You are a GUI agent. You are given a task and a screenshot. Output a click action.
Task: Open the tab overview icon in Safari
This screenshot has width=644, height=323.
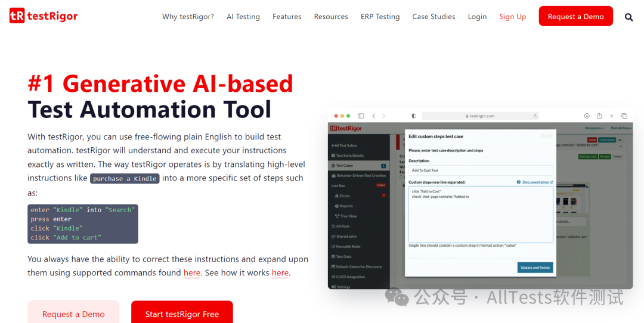tap(624, 116)
